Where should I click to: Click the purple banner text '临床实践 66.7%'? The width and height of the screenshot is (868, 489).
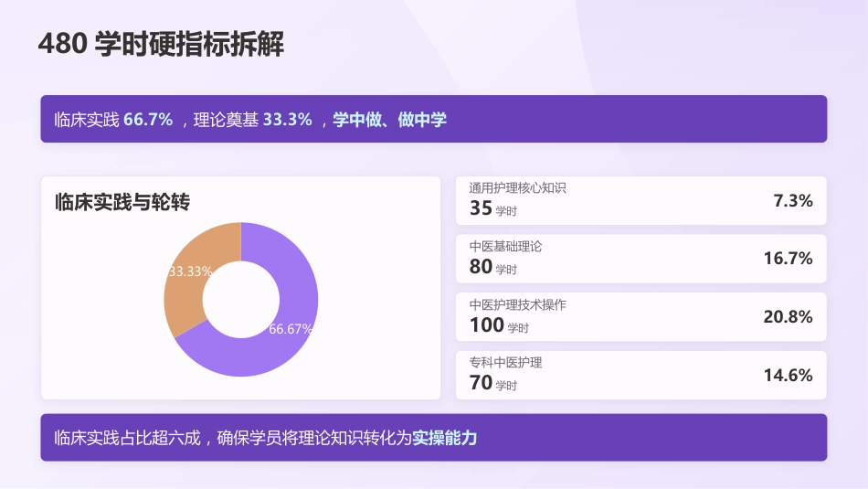[113, 119]
